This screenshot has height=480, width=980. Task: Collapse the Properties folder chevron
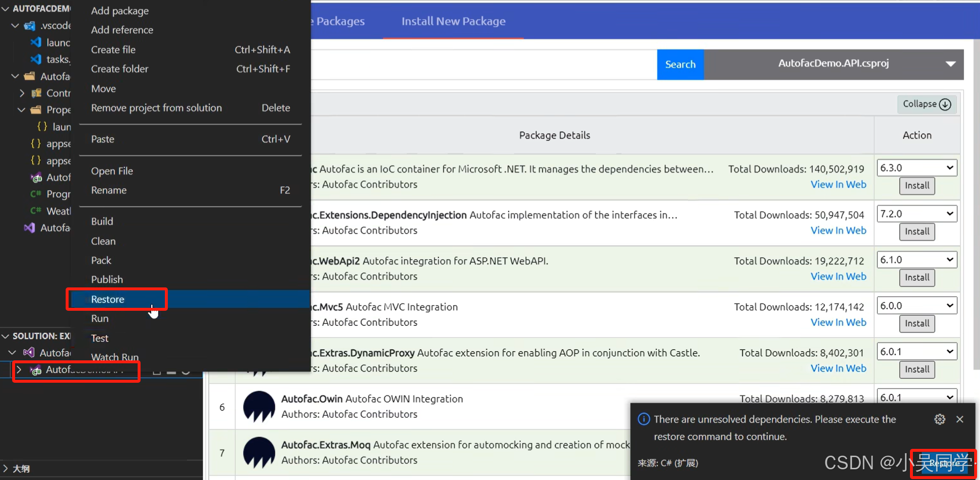point(21,110)
